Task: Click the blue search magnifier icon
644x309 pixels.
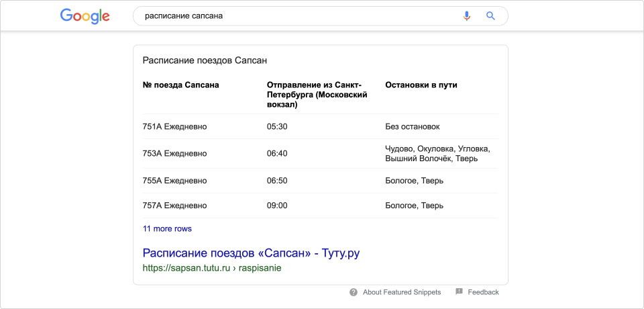Action: tap(490, 16)
